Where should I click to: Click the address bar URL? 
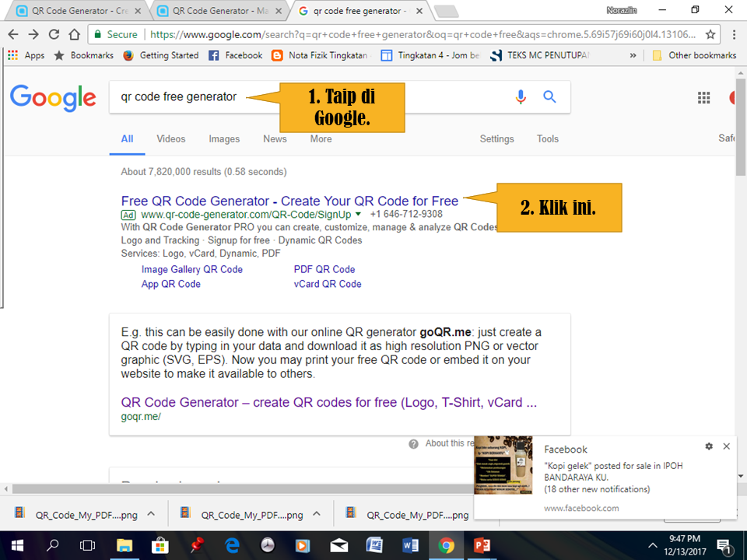tap(423, 34)
